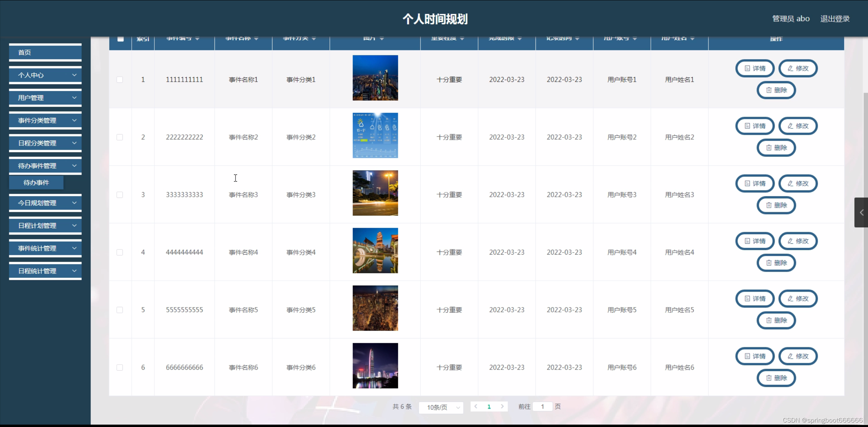Click the 退出登录 logout link

(835, 19)
